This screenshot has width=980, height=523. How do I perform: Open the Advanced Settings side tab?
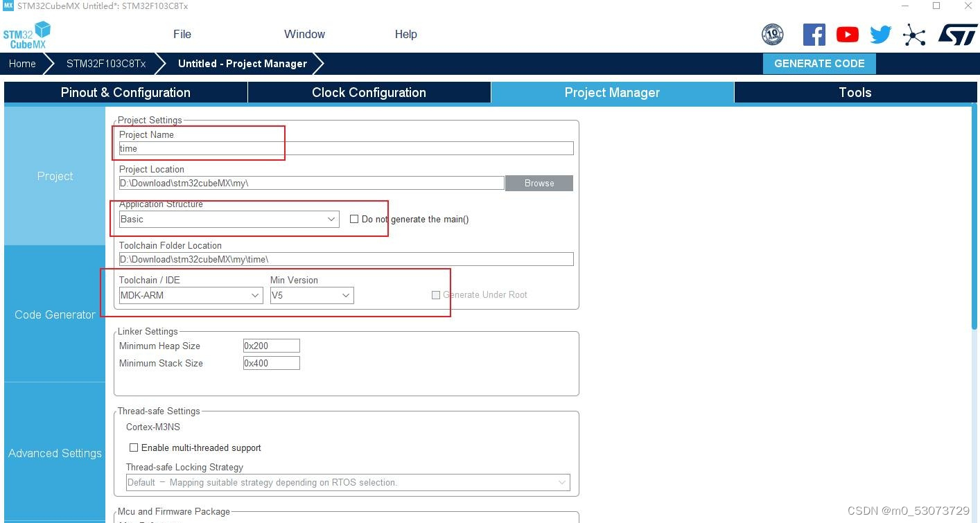[x=55, y=453]
